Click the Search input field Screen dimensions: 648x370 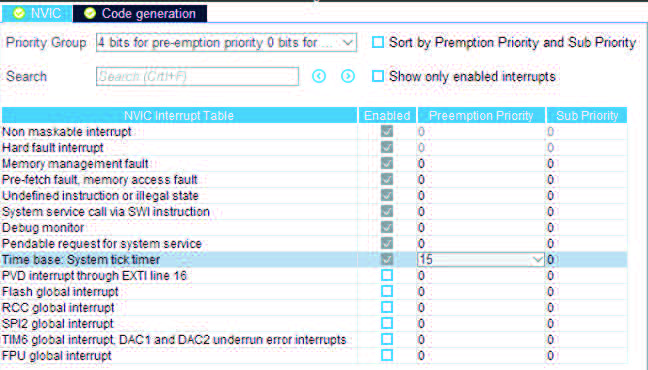(x=197, y=76)
